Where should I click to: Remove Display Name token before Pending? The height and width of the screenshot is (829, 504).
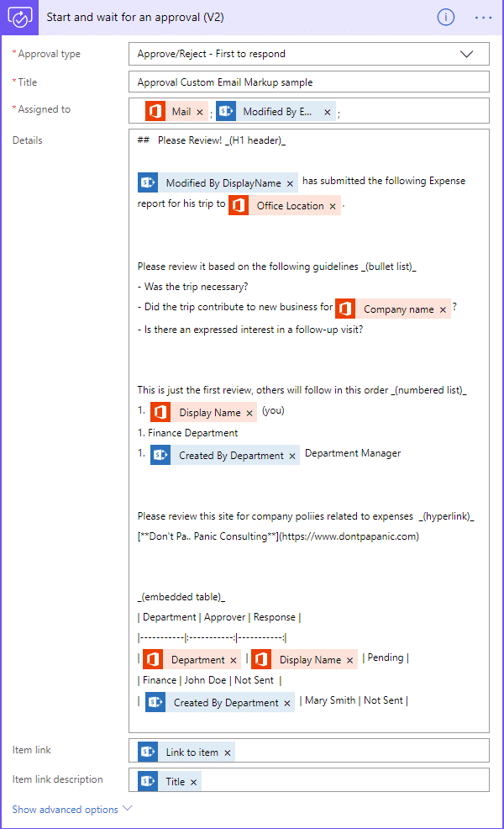349,660
